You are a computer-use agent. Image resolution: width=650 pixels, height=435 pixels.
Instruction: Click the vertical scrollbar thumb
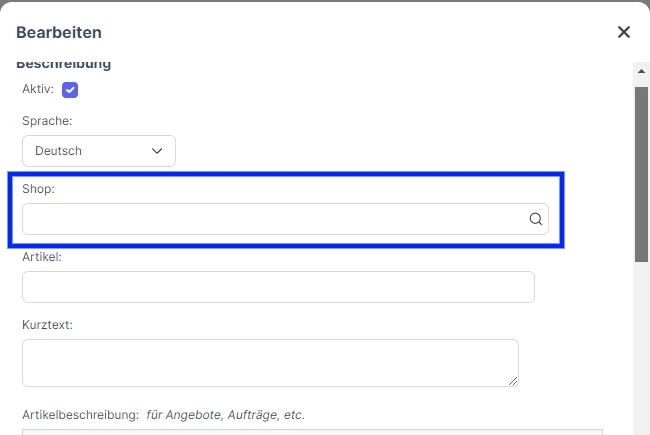(x=641, y=174)
